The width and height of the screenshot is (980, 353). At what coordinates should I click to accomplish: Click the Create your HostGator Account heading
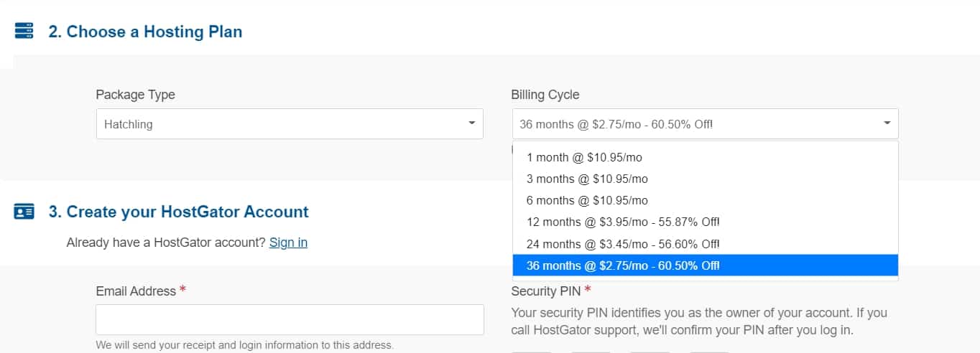(x=179, y=212)
